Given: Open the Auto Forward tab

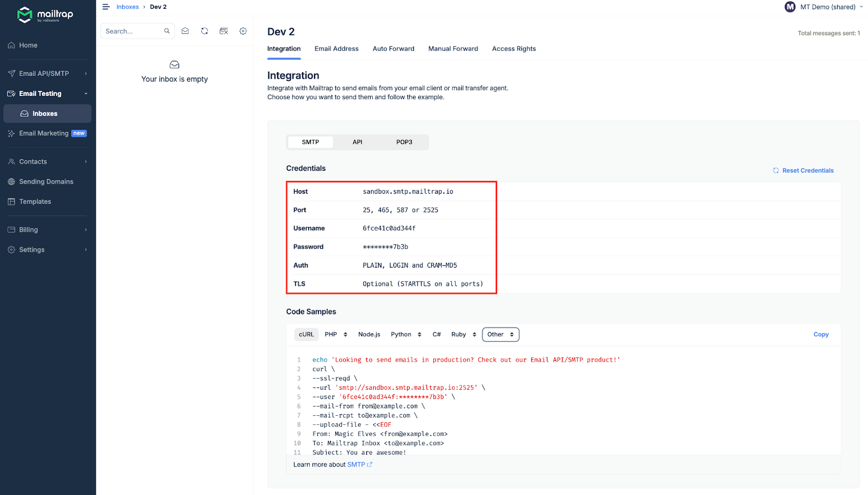Looking at the screenshot, I should click(x=393, y=49).
